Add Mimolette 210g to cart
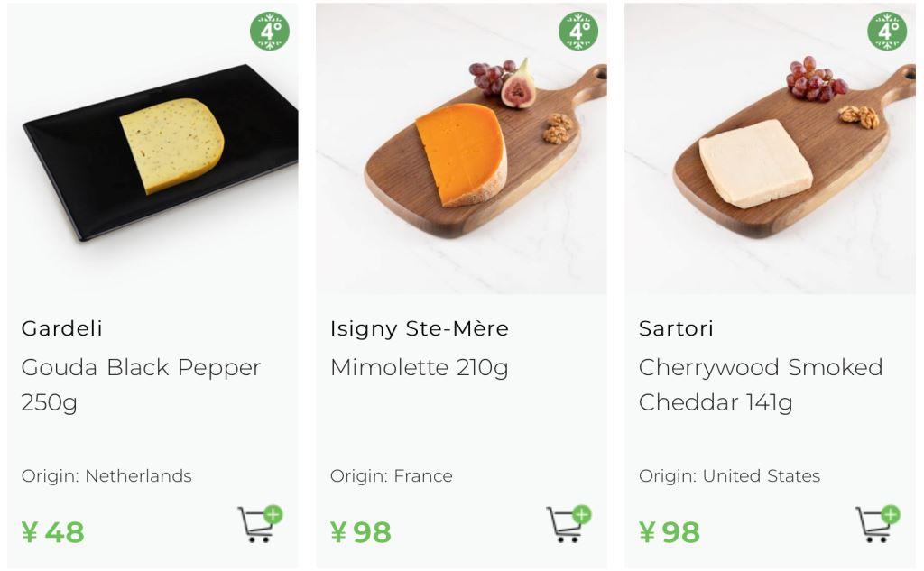924x571 pixels. pyautogui.click(x=568, y=523)
